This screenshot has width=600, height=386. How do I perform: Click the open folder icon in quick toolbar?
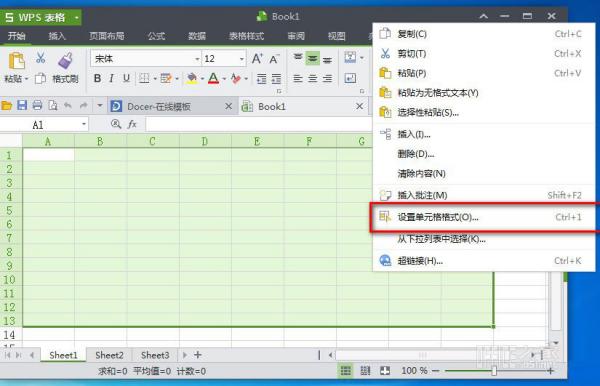pyautogui.click(x=7, y=106)
